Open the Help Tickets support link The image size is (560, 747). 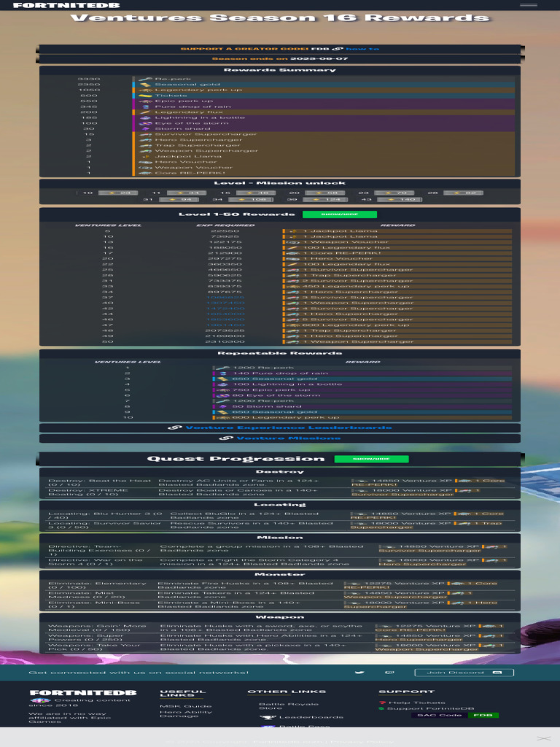pos(416,703)
